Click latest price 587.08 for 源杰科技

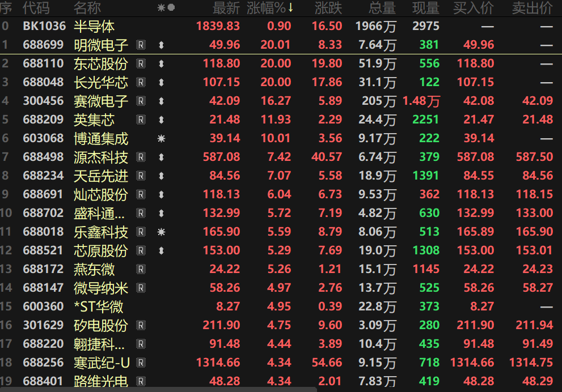[222, 157]
